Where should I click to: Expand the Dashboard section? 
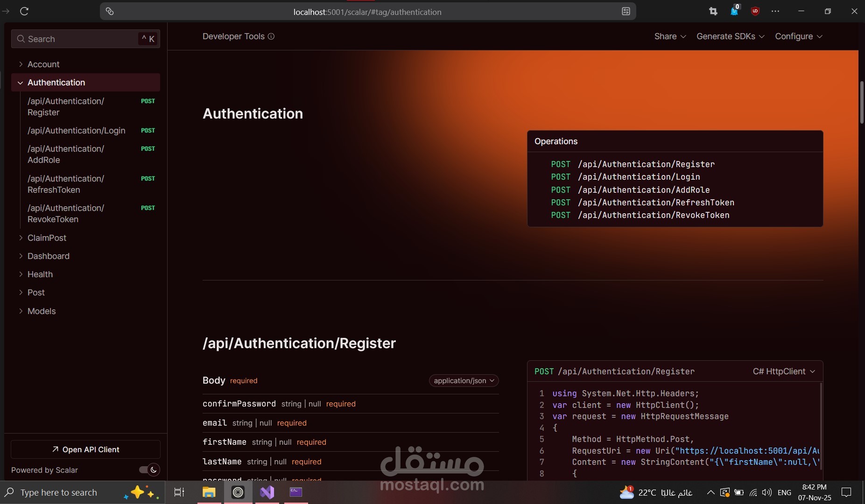85,256
